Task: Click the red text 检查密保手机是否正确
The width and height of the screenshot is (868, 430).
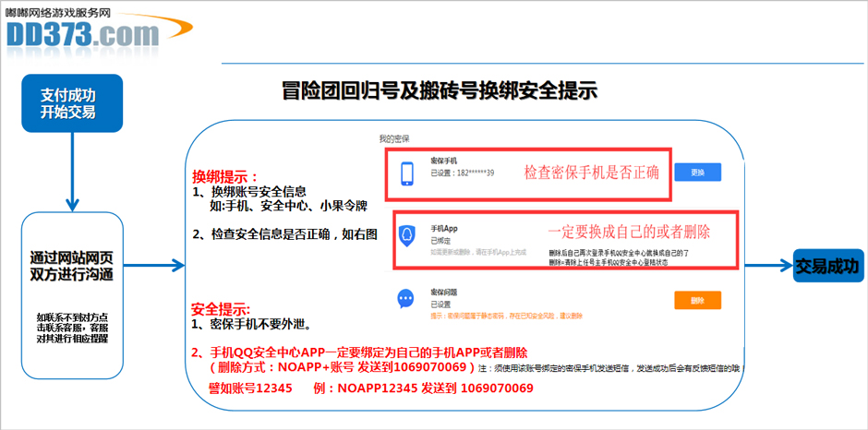Action: [591, 173]
